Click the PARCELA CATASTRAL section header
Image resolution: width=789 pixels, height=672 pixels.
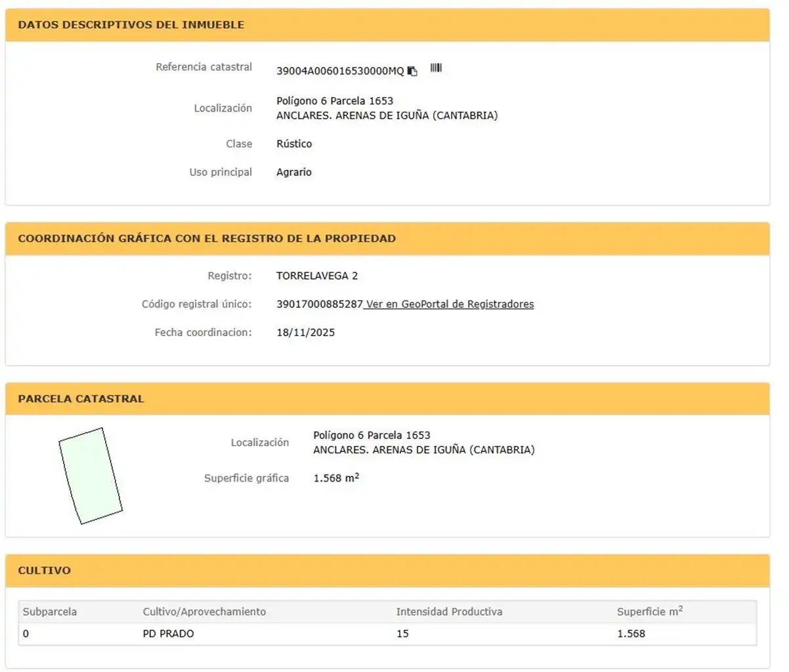point(387,398)
